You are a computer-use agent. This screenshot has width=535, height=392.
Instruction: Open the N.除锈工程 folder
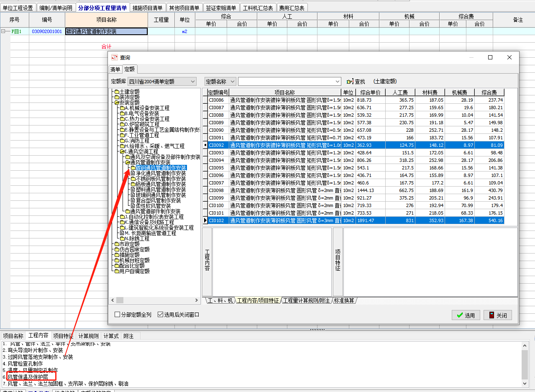(137, 238)
